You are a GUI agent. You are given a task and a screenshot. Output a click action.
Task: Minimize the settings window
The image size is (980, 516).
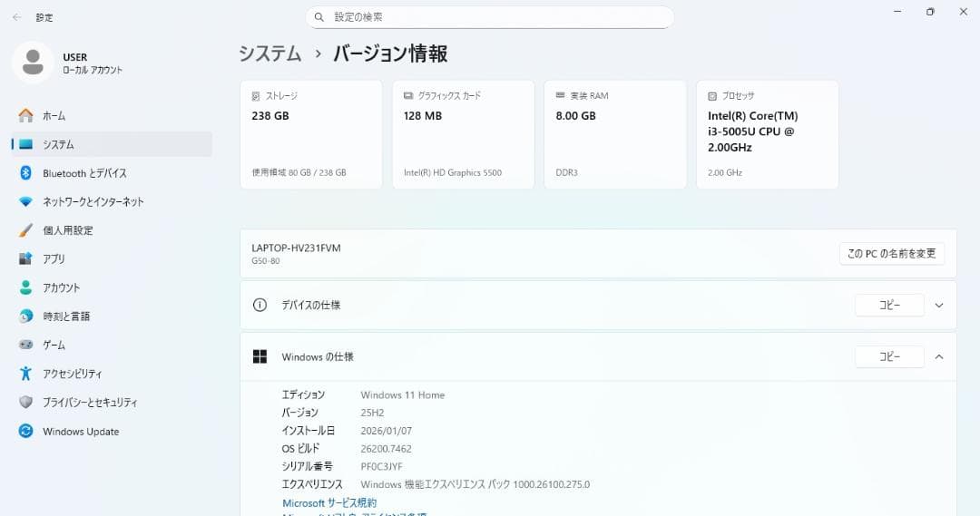coord(897,12)
